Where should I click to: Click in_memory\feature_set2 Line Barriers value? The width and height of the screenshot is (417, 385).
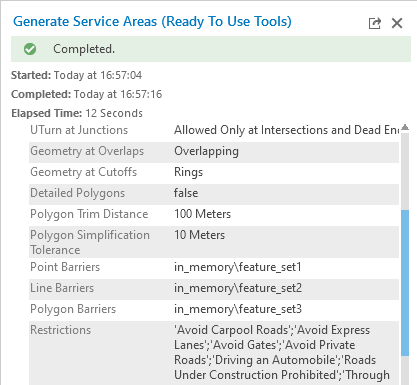pyautogui.click(x=238, y=288)
